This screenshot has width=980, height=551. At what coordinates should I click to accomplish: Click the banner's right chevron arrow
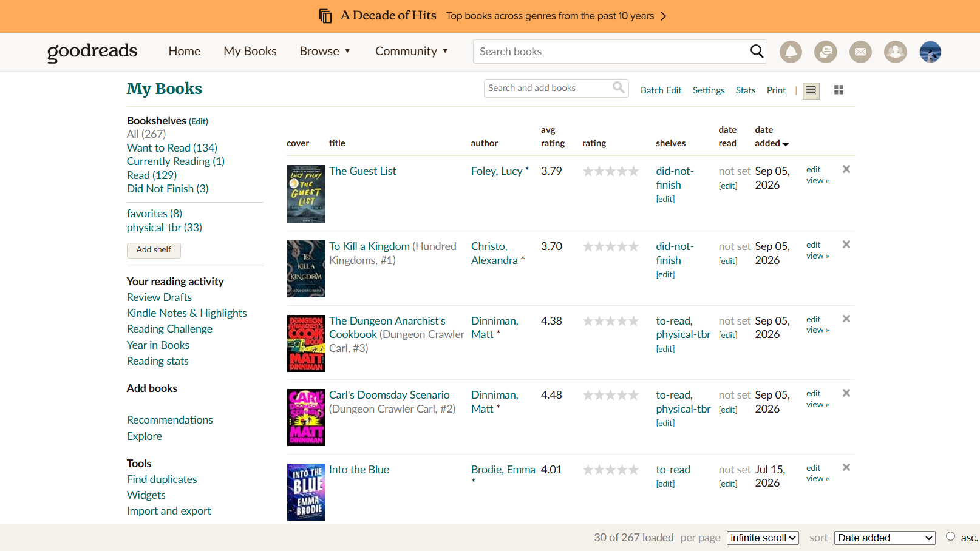(x=663, y=16)
